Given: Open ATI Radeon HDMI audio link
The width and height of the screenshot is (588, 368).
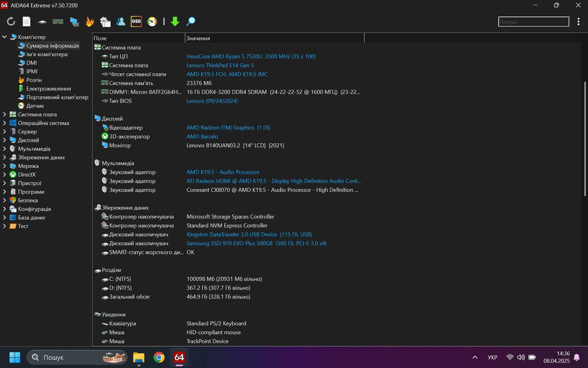Looking at the screenshot, I should coord(274,181).
